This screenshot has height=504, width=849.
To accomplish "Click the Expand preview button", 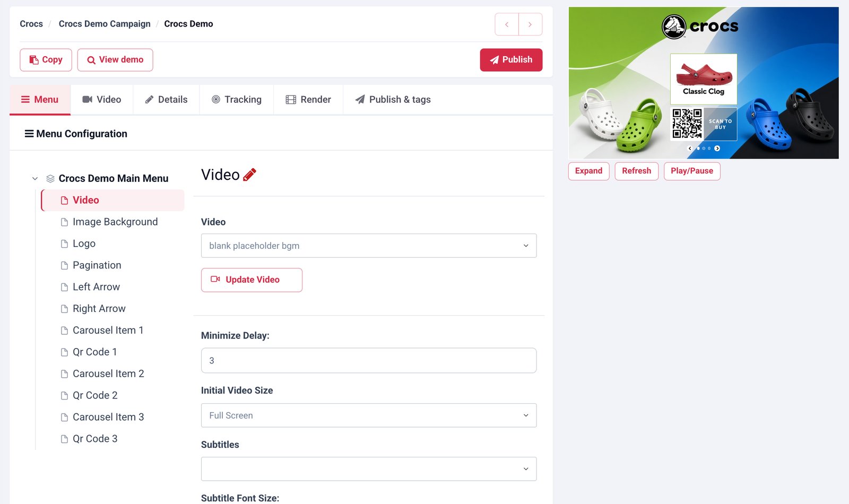I will click(x=588, y=171).
